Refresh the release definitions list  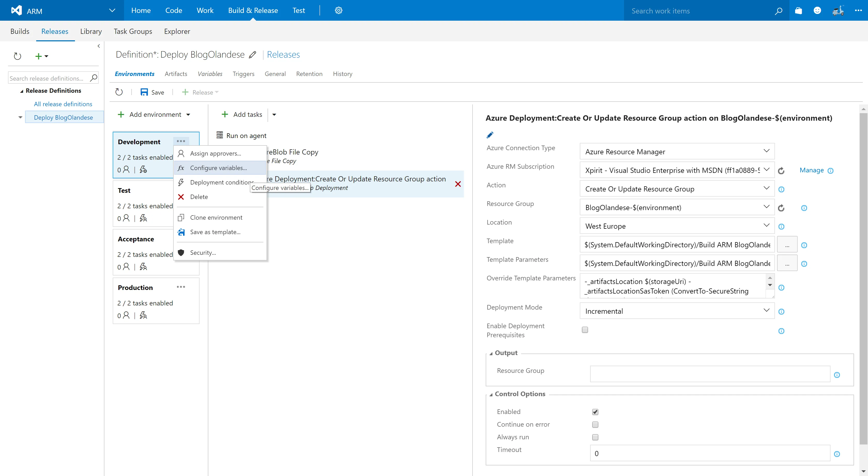[18, 56]
